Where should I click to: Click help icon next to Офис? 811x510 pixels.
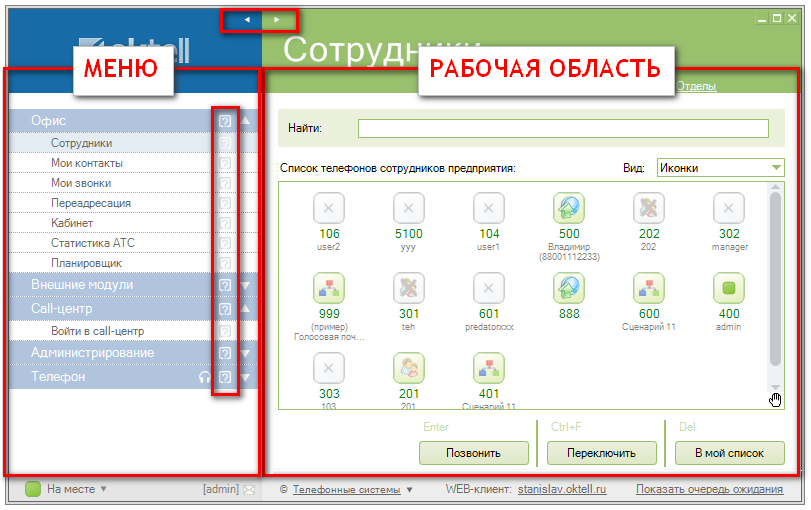coord(225,120)
